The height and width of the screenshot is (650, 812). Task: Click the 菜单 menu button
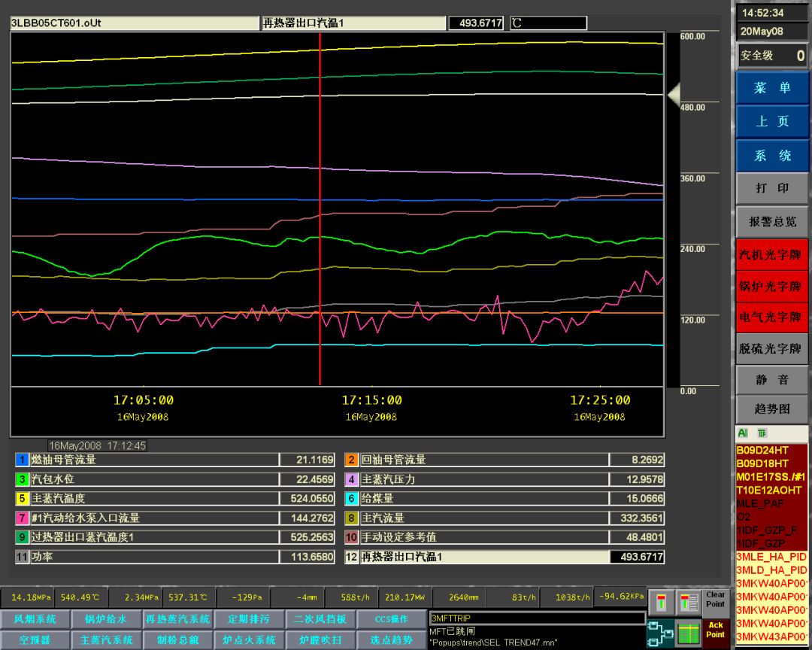point(771,87)
